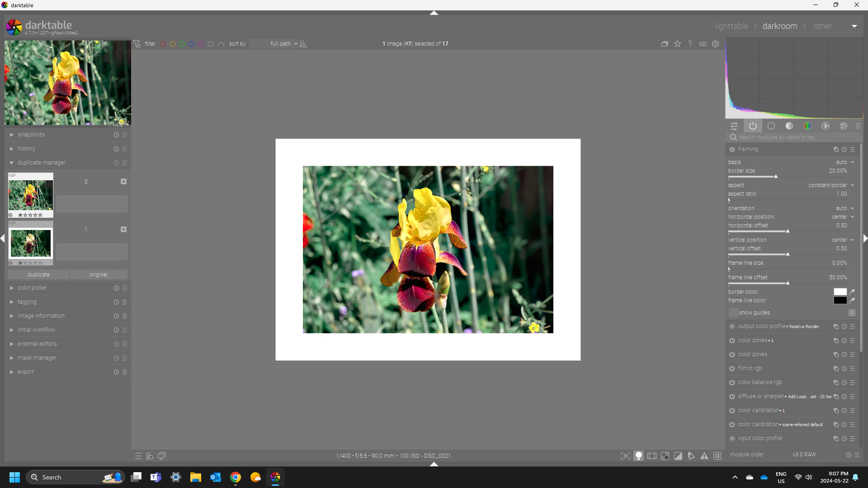Click the duplicate button

tap(38, 275)
